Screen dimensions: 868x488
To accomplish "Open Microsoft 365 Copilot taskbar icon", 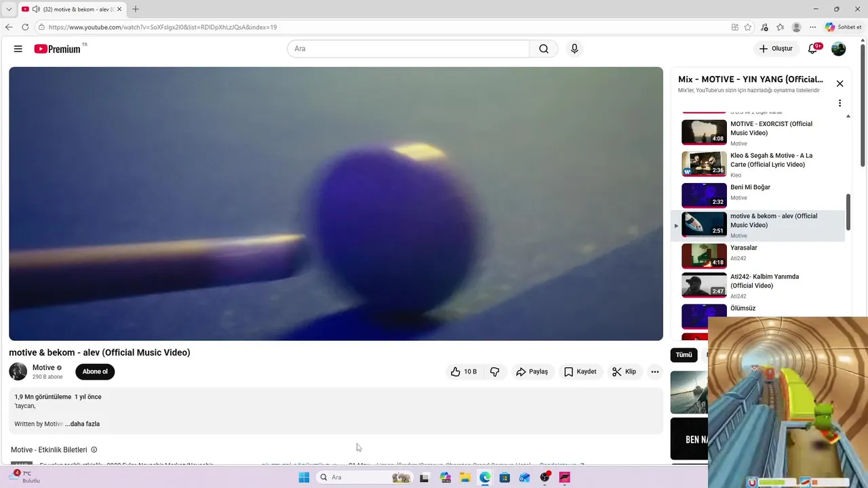I will click(x=446, y=477).
